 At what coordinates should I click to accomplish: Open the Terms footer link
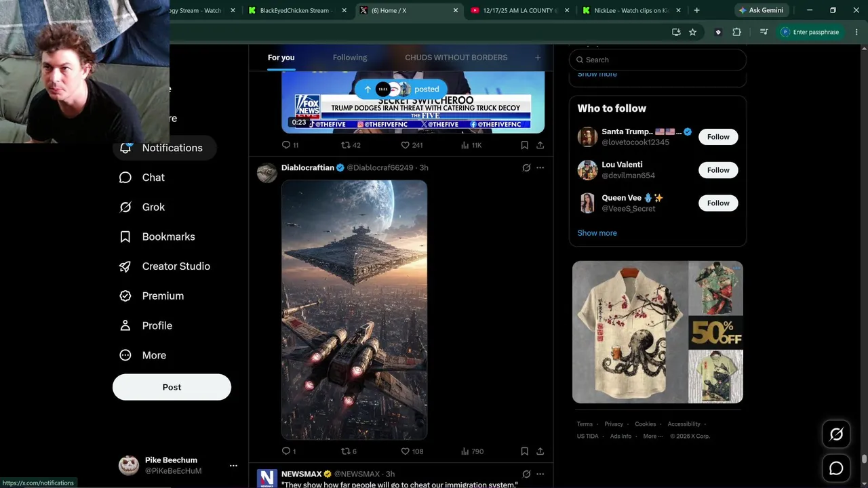585,424
